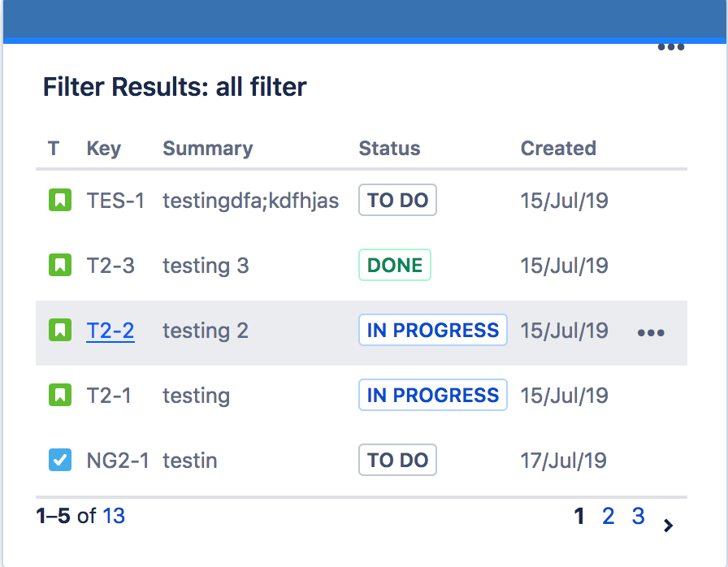Image resolution: width=728 pixels, height=567 pixels.
Task: Click IN PROGRESS status on T2-1
Action: pos(432,395)
